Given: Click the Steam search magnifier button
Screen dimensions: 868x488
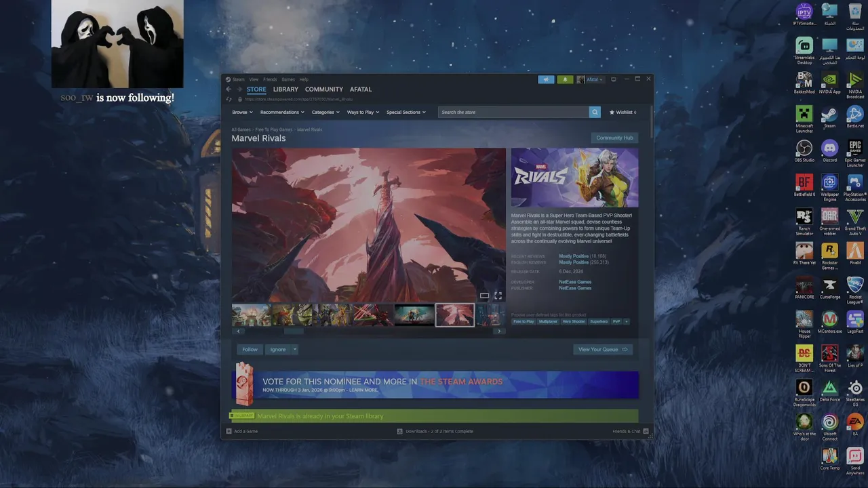Looking at the screenshot, I should 595,112.
